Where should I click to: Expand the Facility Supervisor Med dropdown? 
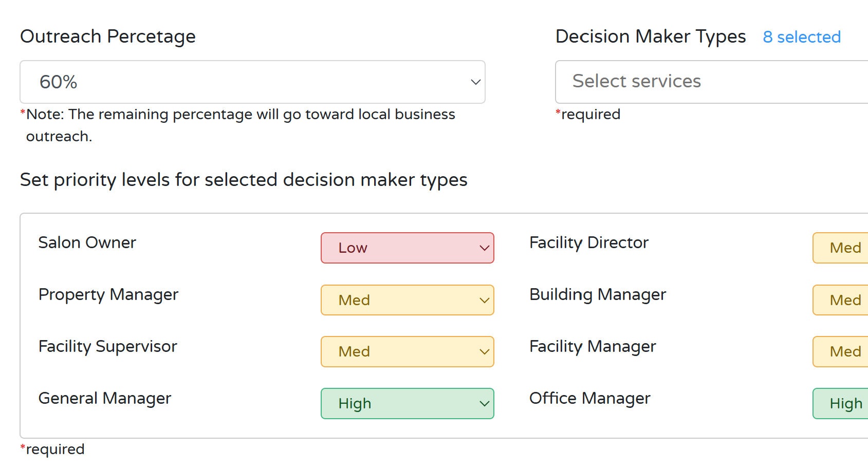(x=407, y=352)
